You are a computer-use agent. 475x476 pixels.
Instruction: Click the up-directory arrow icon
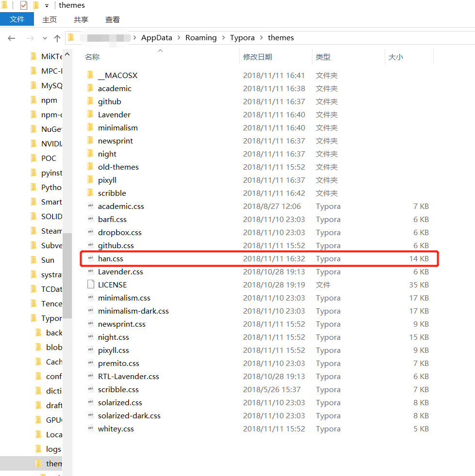57,38
